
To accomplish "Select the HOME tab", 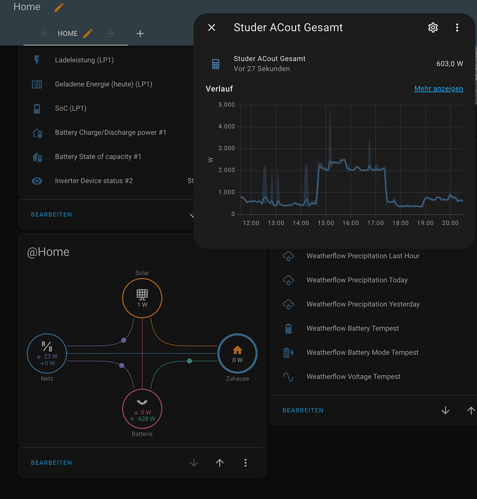I will (x=67, y=33).
